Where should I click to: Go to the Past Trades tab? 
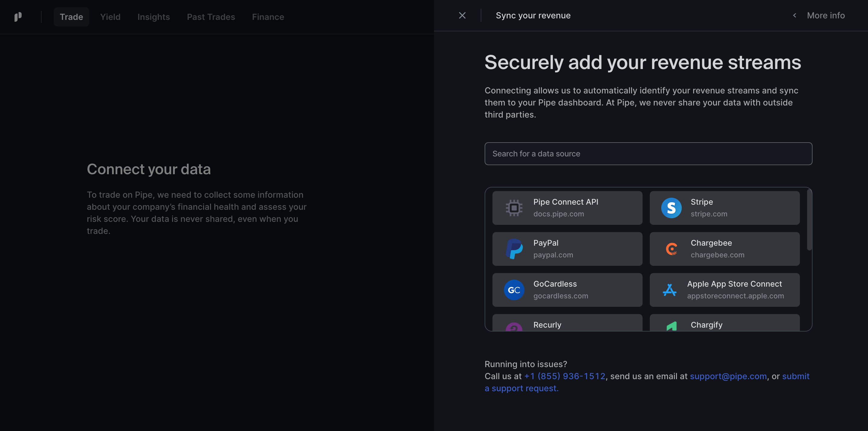(x=211, y=17)
